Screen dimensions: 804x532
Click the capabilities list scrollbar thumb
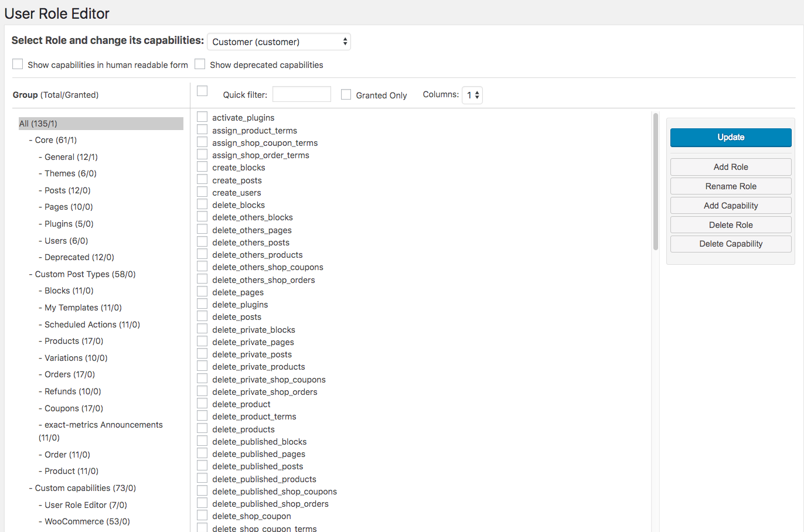[x=655, y=182]
